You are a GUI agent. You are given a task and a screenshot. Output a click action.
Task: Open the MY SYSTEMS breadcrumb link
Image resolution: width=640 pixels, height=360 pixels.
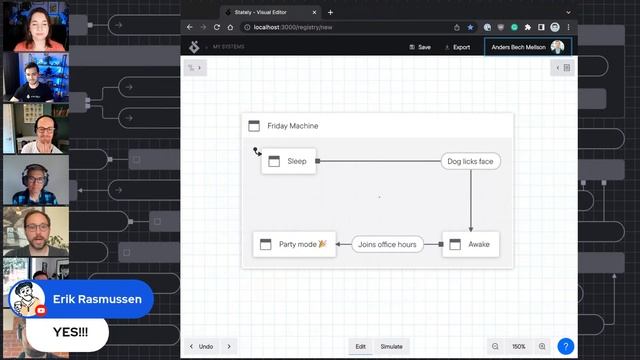(x=228, y=47)
